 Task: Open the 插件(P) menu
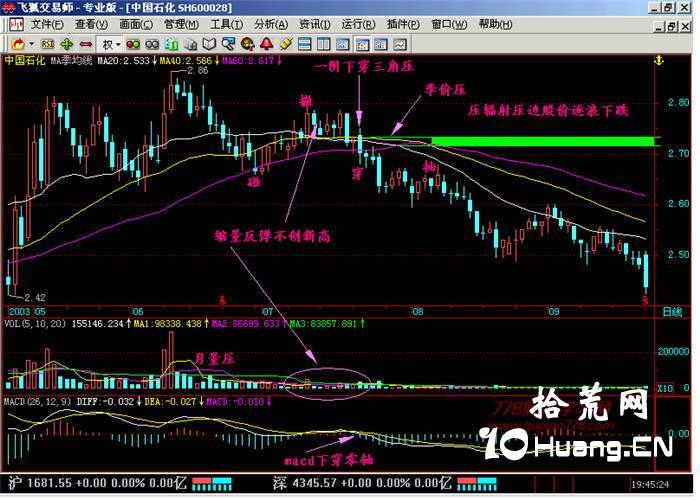[403, 25]
